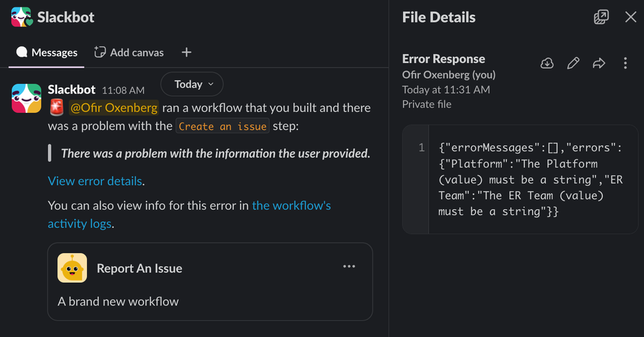Image resolution: width=644 pixels, height=337 pixels.
Task: Add a new tab with plus icon
Action: (x=186, y=53)
